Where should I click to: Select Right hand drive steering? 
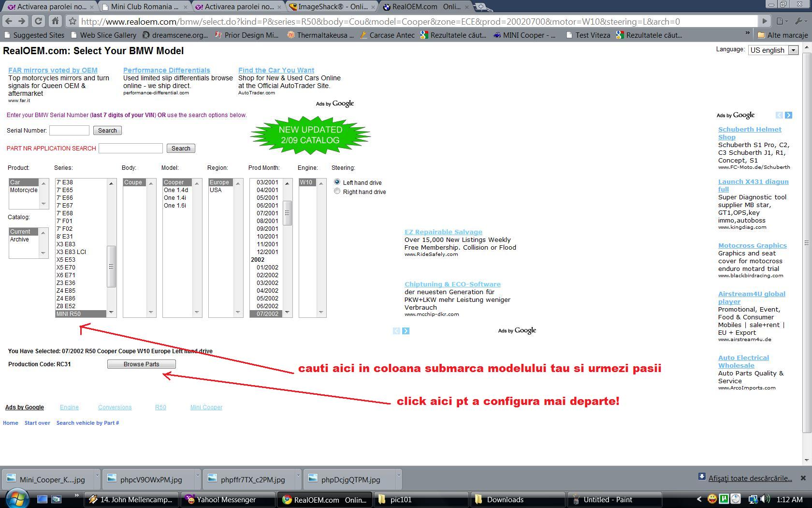click(x=337, y=191)
